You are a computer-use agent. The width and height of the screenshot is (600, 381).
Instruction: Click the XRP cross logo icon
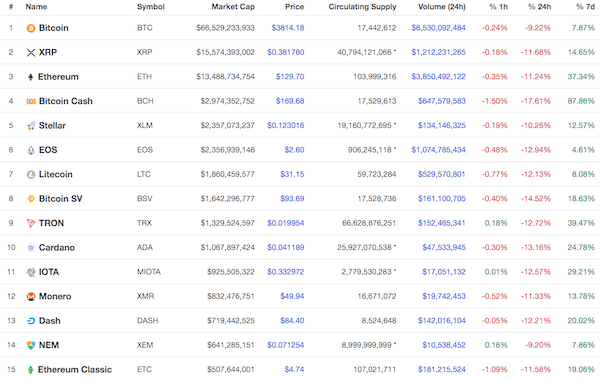point(31,52)
